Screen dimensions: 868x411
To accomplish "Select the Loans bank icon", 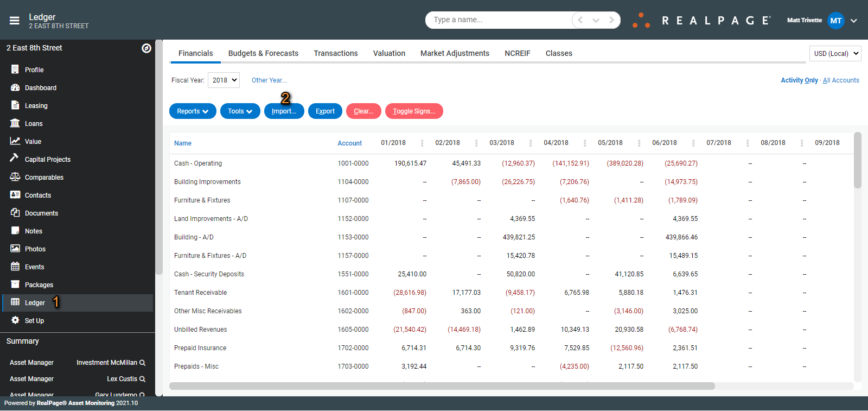I will click(15, 123).
